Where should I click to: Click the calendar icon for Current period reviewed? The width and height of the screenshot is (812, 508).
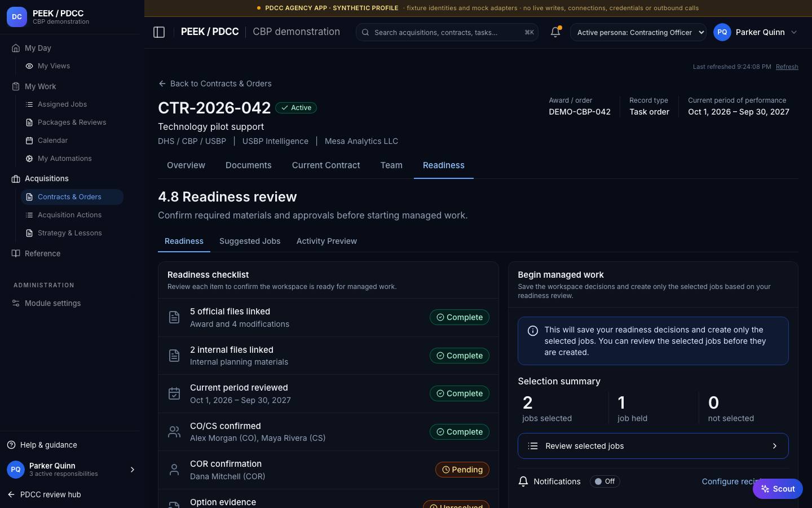click(174, 393)
